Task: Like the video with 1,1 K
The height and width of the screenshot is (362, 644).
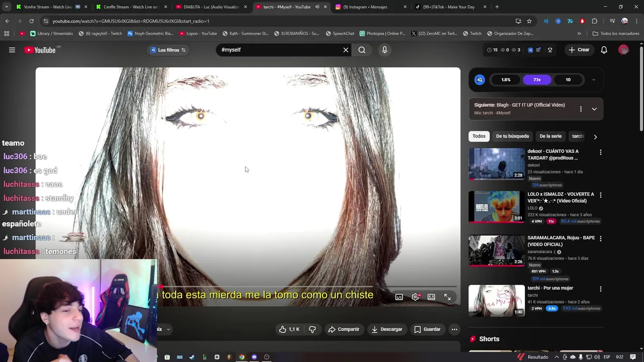Action: (289, 329)
